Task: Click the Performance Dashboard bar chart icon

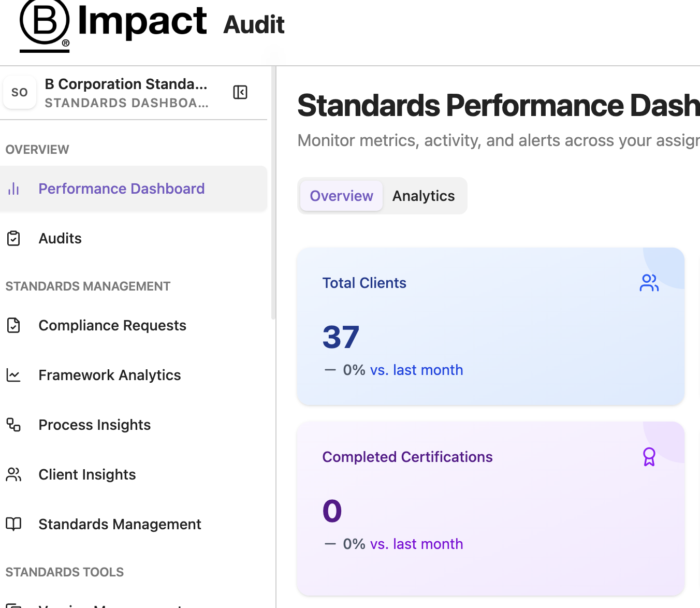Action: coord(13,189)
